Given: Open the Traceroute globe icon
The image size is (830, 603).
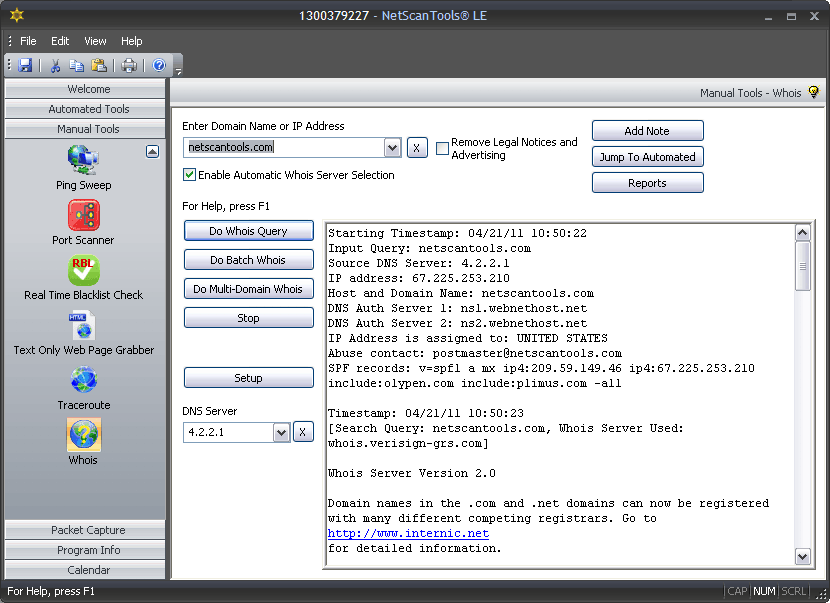Looking at the screenshot, I should pyautogui.click(x=84, y=380).
